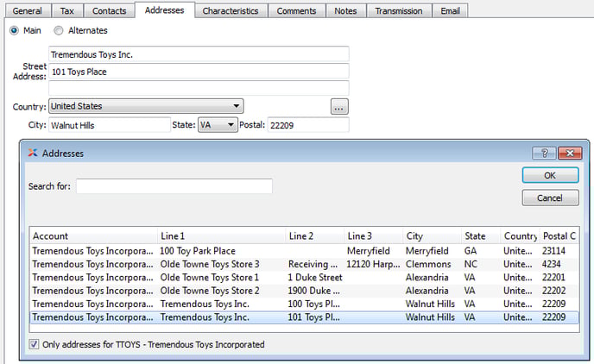Select the Olde Towne Toys Store 3 row

pos(304,264)
